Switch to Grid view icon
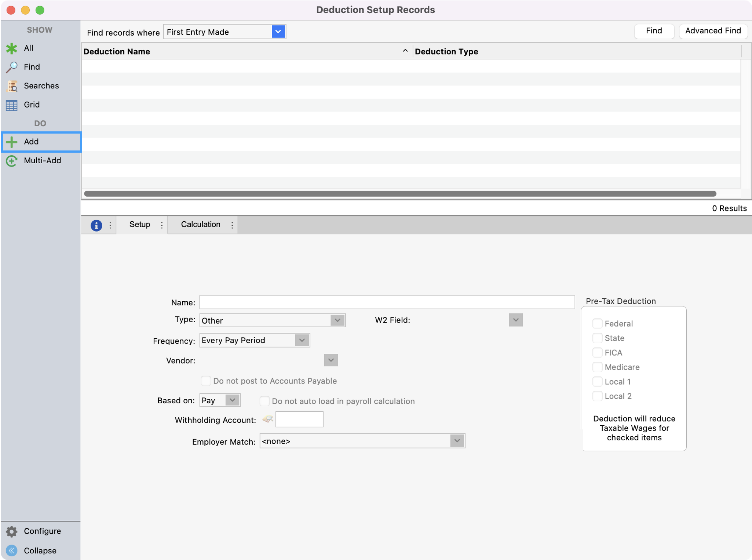The width and height of the screenshot is (752, 560). pos(12,105)
